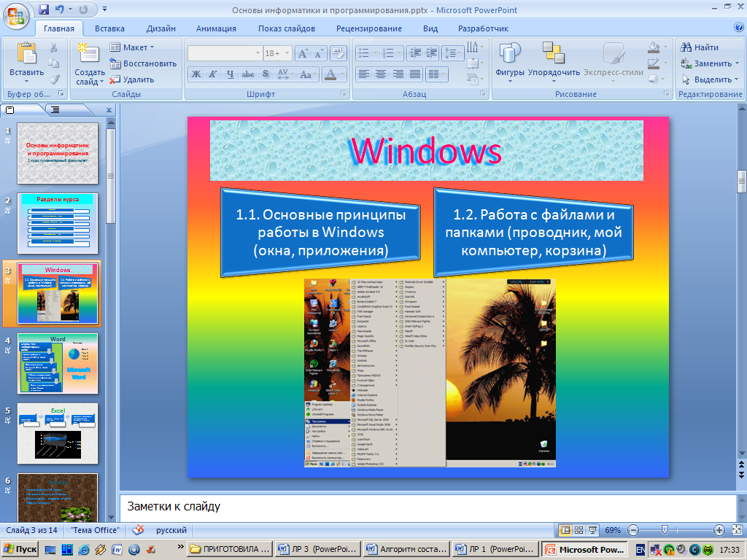This screenshot has width=747, height=560.
Task: Click the Восстановить reset slide button
Action: point(143,63)
